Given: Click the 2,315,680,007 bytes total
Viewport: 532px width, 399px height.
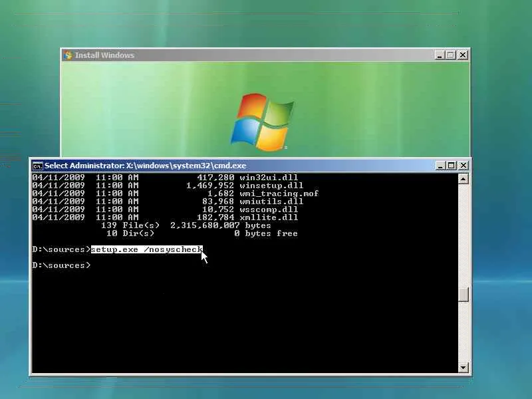Looking at the screenshot, I should point(221,225).
